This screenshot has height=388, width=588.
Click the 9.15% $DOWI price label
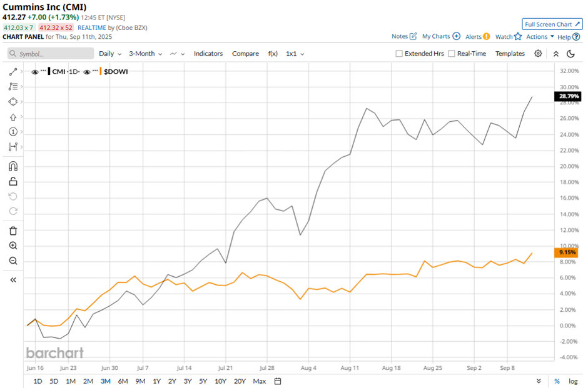566,252
